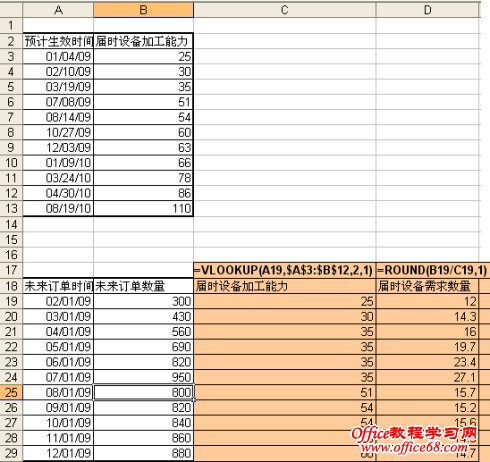Click cell with date 10/27/09
Image resolution: width=490 pixels, height=462 pixels.
(58, 133)
